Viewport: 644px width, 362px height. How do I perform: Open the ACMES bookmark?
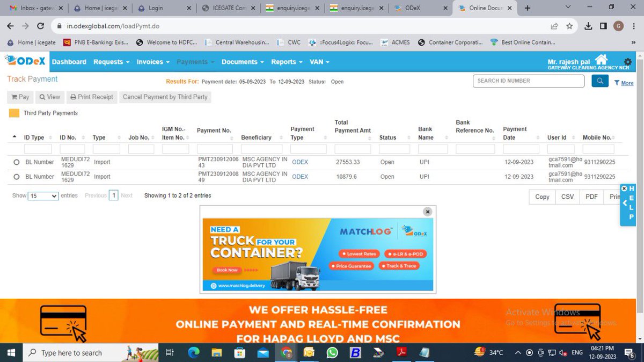(396, 42)
